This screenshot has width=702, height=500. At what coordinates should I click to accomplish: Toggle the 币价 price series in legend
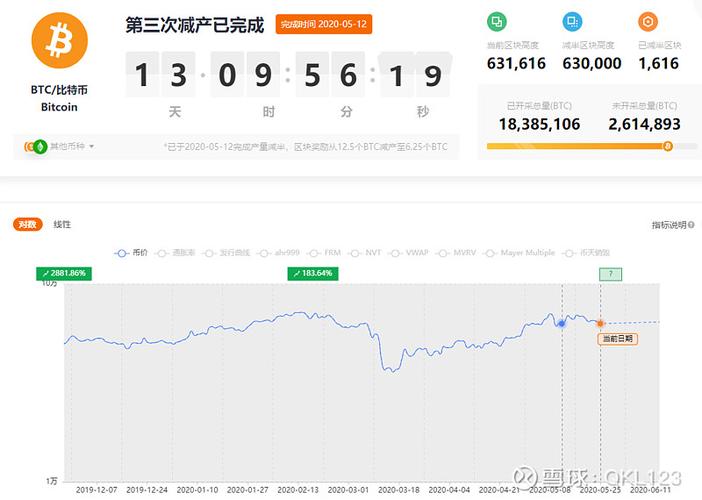pos(131,253)
